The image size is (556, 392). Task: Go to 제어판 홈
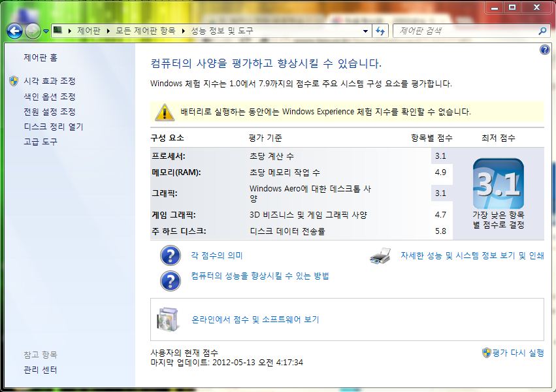click(41, 57)
